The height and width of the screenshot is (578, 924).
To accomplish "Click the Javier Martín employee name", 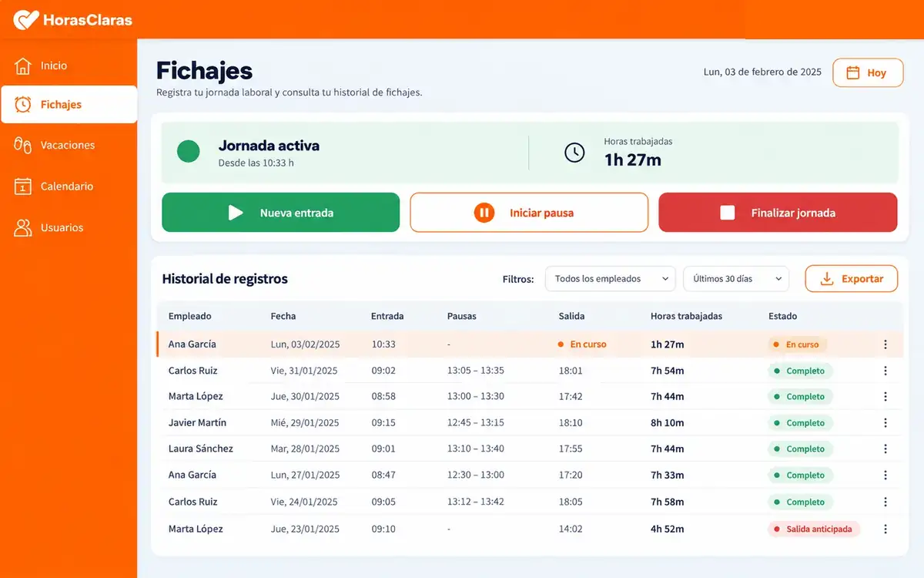I will [x=197, y=422].
